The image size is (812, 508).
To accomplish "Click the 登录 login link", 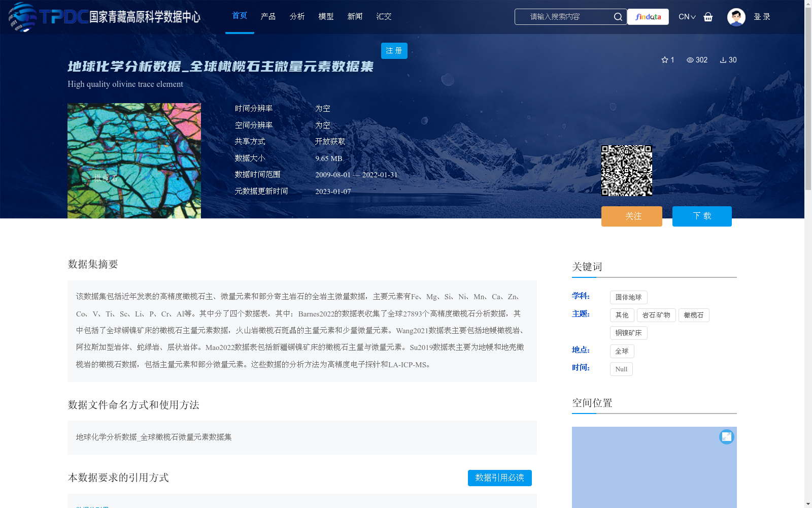I will pyautogui.click(x=762, y=17).
